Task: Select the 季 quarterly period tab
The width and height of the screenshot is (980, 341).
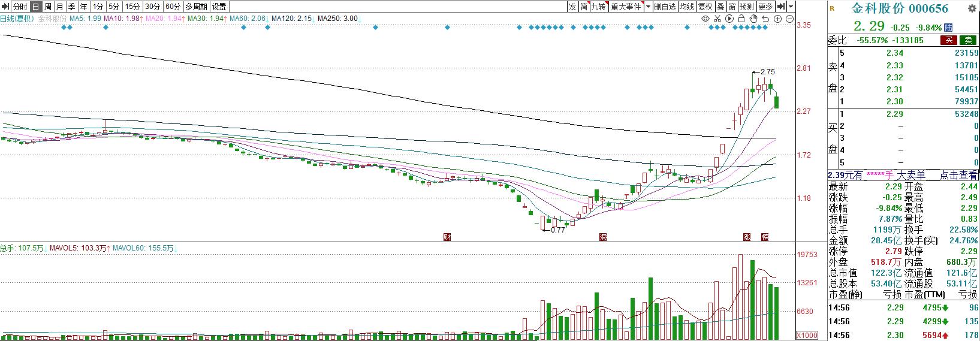Action: point(72,7)
